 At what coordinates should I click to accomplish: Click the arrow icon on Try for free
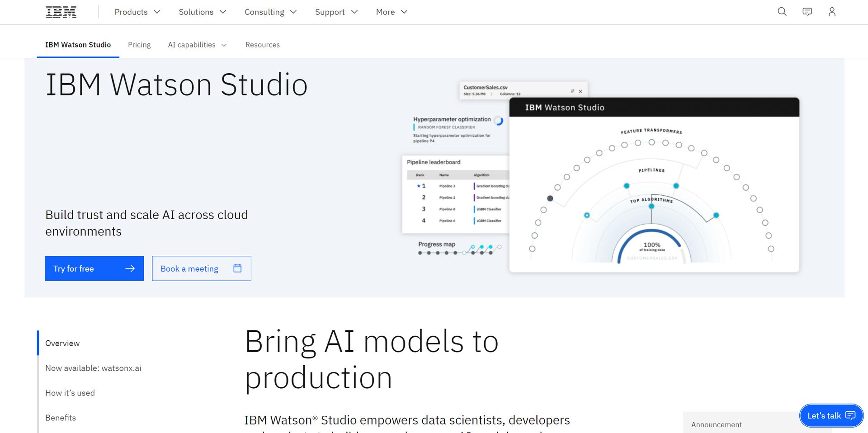click(131, 268)
